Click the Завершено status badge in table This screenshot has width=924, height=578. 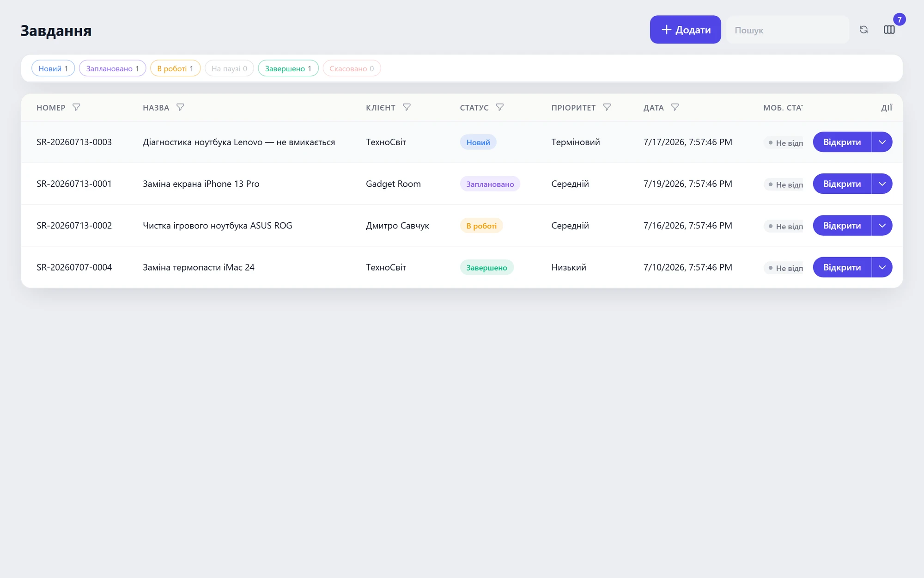[x=486, y=267]
